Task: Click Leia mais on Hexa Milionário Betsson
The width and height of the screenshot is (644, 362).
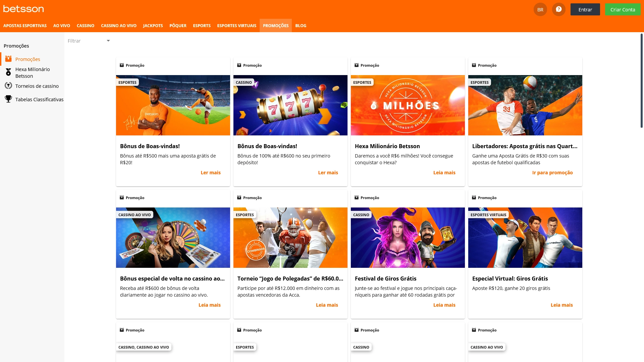Action: pyautogui.click(x=444, y=172)
